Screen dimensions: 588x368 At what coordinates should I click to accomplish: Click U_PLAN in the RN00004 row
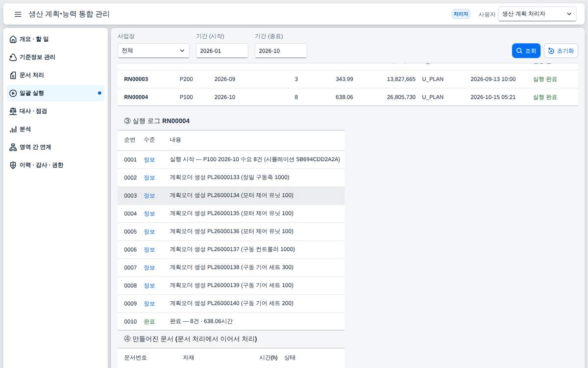[x=433, y=97]
